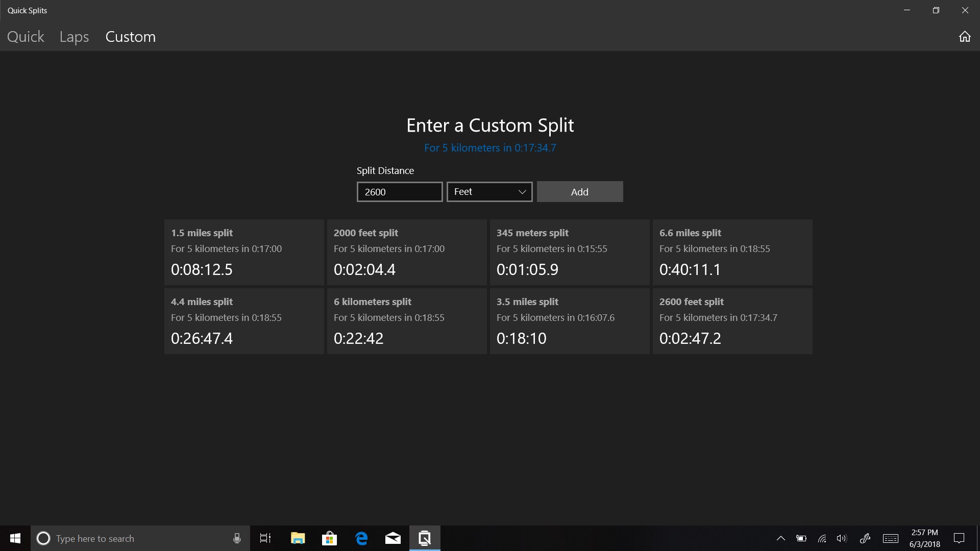
Task: Select the 1.5 miles split tile
Action: click(x=244, y=252)
